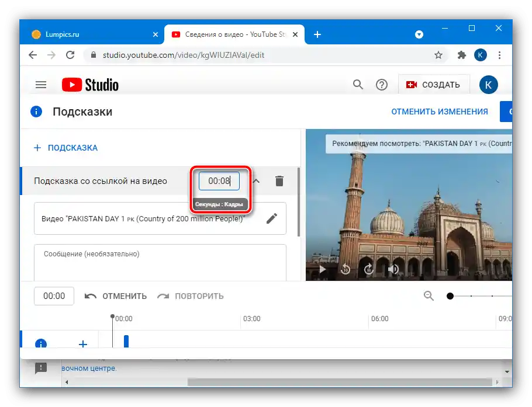Open the extensions puzzle icon
The height and width of the screenshot is (407, 532).
point(461,55)
